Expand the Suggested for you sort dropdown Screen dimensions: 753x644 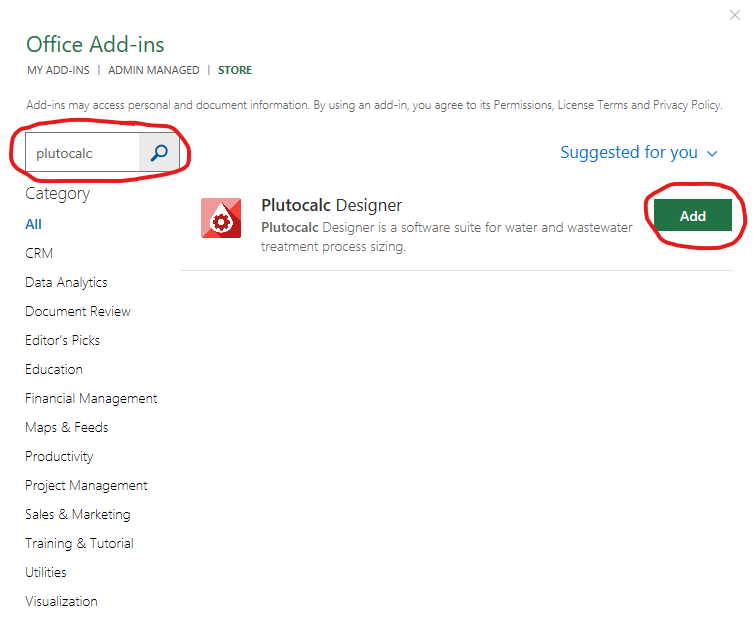639,152
